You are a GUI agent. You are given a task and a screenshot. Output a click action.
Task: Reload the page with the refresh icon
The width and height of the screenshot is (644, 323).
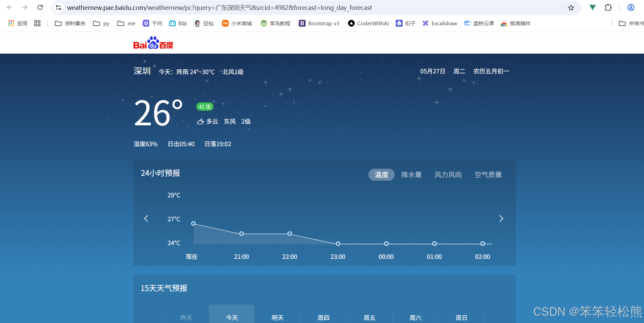click(x=40, y=8)
